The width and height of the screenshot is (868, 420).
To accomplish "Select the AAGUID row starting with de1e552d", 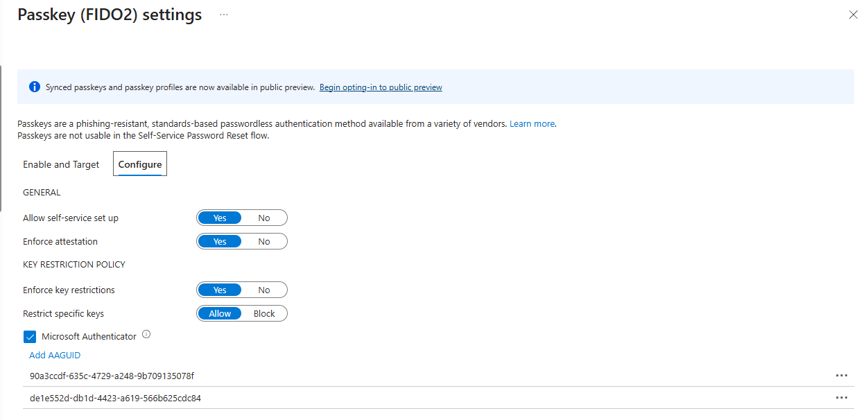I will pyautogui.click(x=277, y=398).
